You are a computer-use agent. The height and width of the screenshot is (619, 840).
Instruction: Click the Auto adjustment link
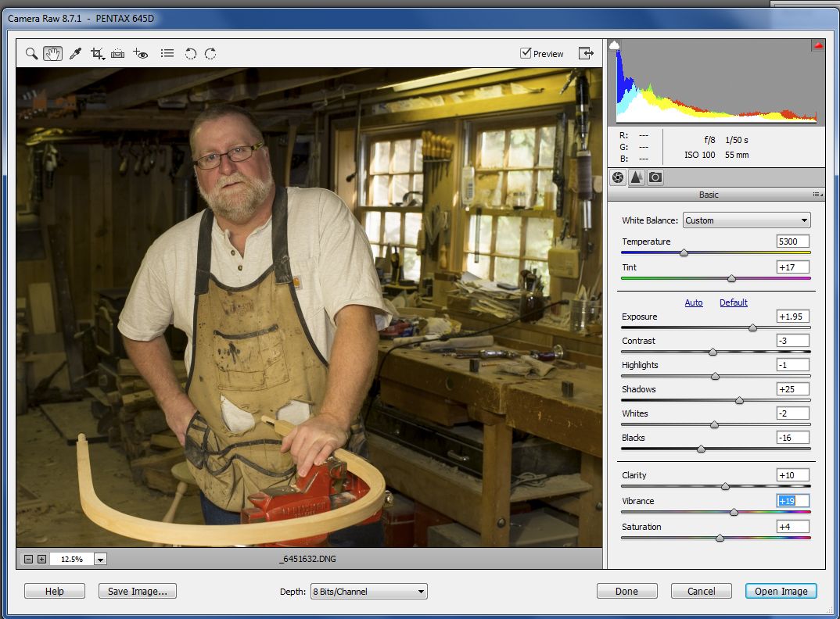tap(694, 302)
